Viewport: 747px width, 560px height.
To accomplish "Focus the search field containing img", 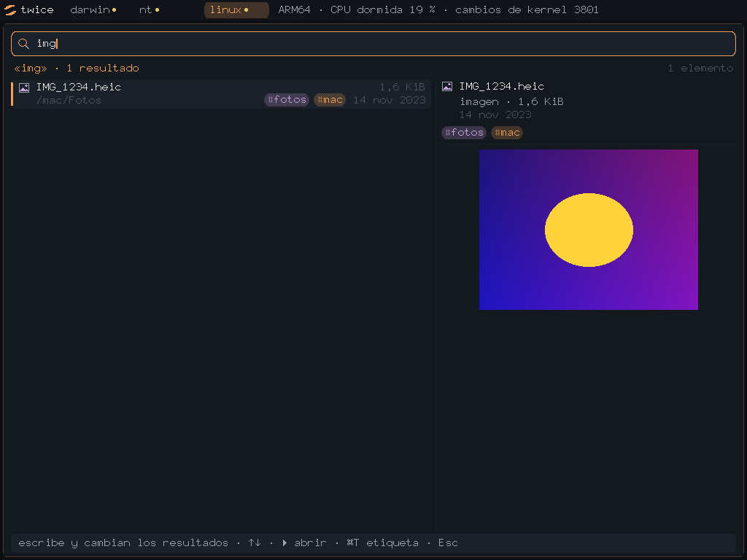I will (373, 44).
